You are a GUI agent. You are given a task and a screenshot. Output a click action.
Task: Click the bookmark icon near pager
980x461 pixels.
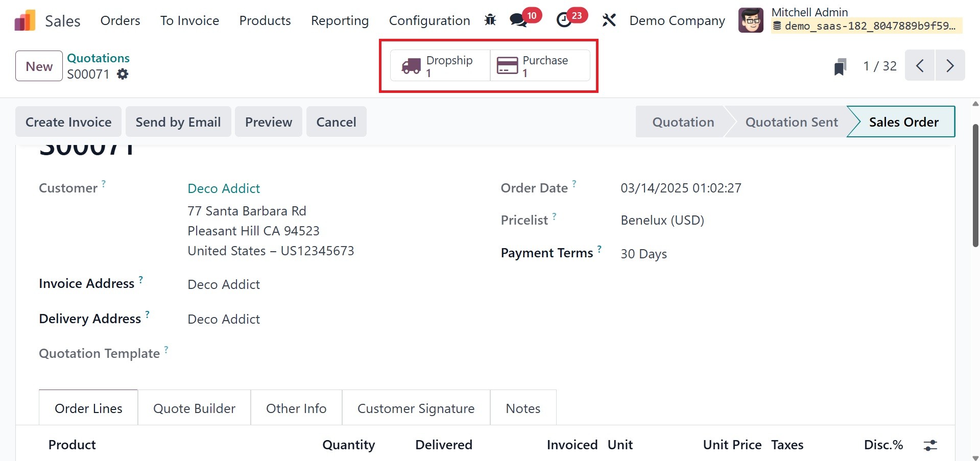pos(840,66)
